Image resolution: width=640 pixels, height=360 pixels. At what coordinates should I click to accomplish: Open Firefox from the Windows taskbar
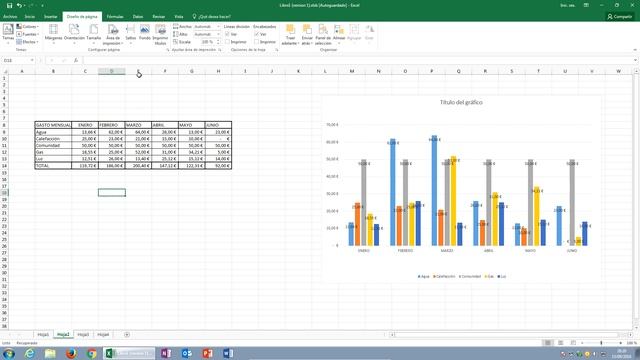[x=71, y=353]
